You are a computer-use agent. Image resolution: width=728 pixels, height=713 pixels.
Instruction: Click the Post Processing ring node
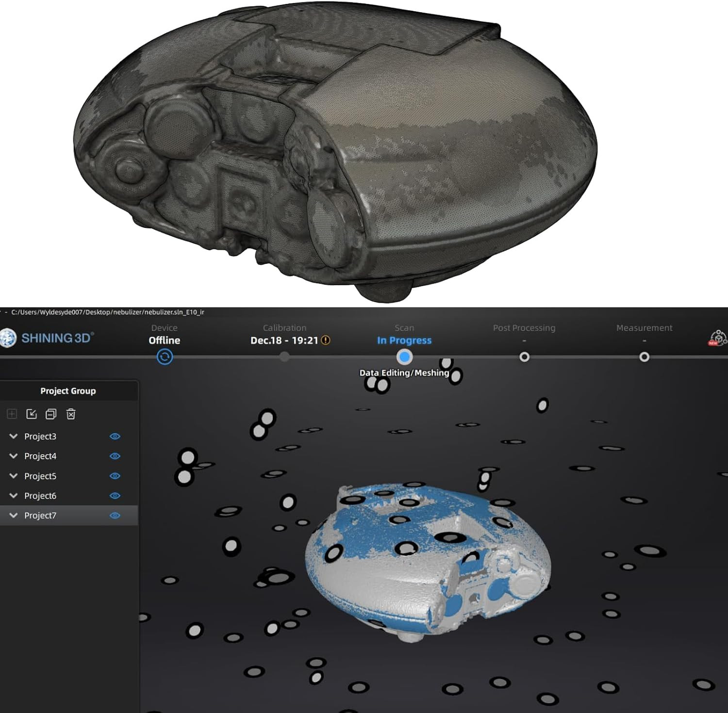pos(524,357)
